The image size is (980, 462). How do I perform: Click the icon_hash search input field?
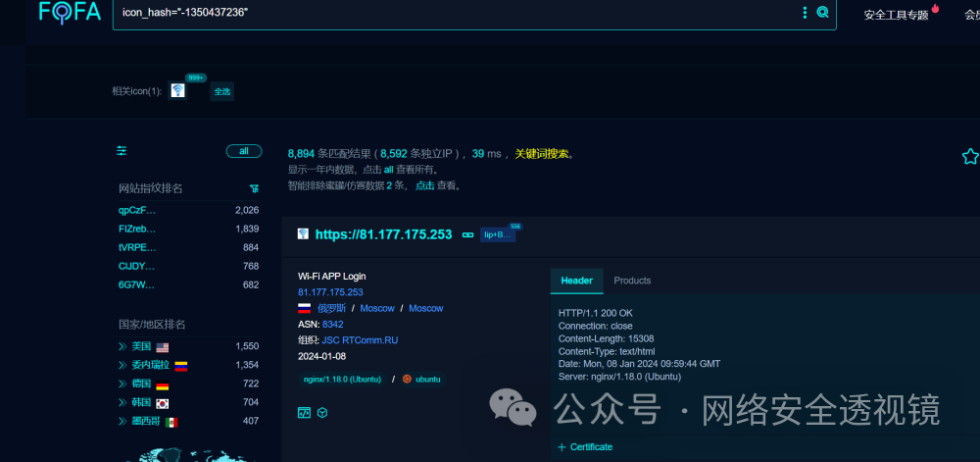457,13
